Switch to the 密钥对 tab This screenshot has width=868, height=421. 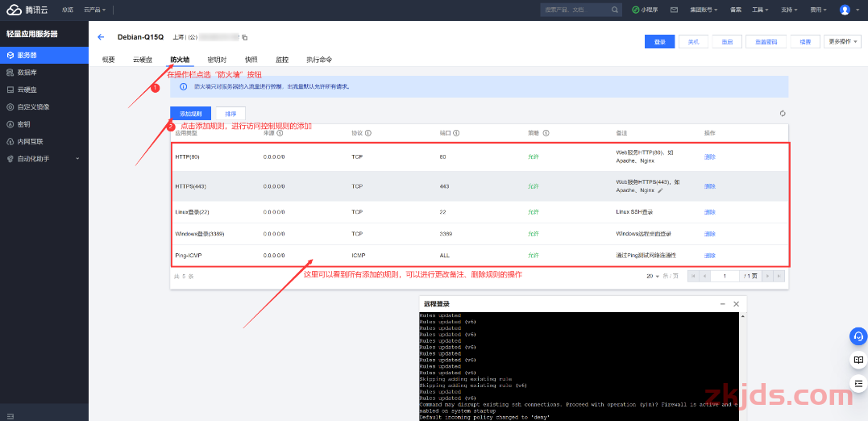coord(217,59)
